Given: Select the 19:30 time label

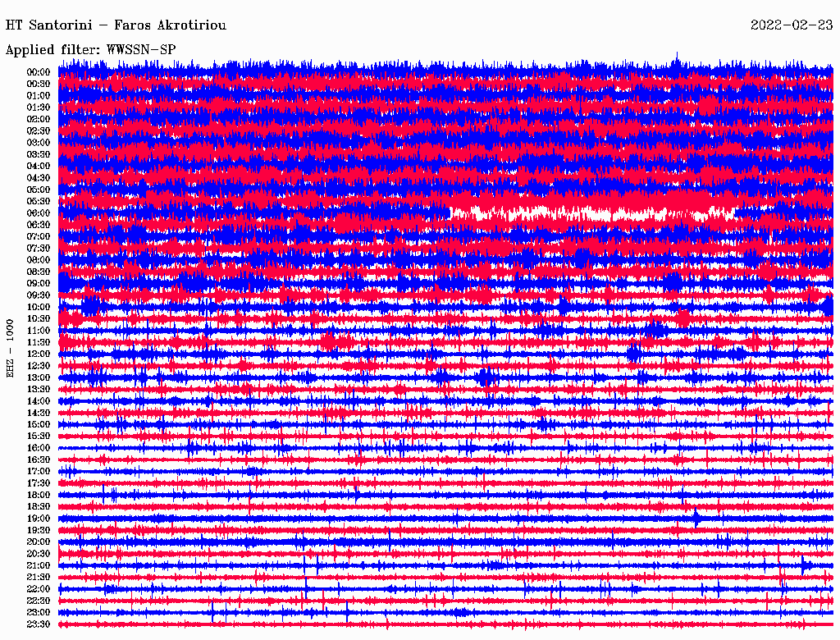Looking at the screenshot, I should [x=39, y=530].
